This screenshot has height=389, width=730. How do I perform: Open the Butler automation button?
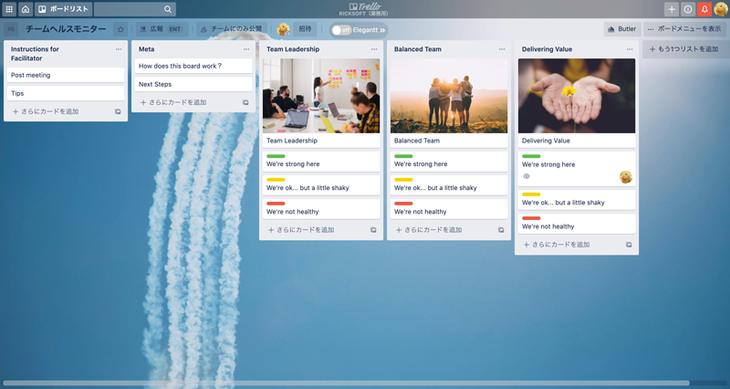point(622,29)
